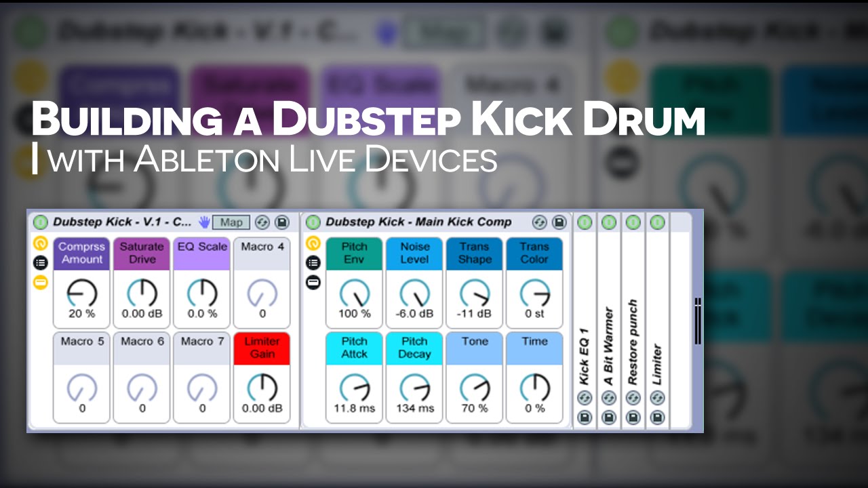The width and height of the screenshot is (868, 488).
Task: Save preset on Kick EQ 1 device
Action: (x=585, y=418)
